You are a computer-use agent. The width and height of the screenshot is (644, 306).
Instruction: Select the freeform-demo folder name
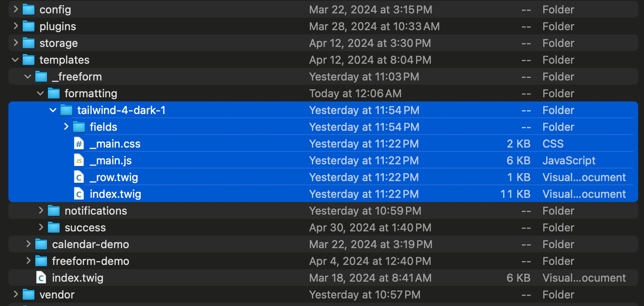pos(90,261)
